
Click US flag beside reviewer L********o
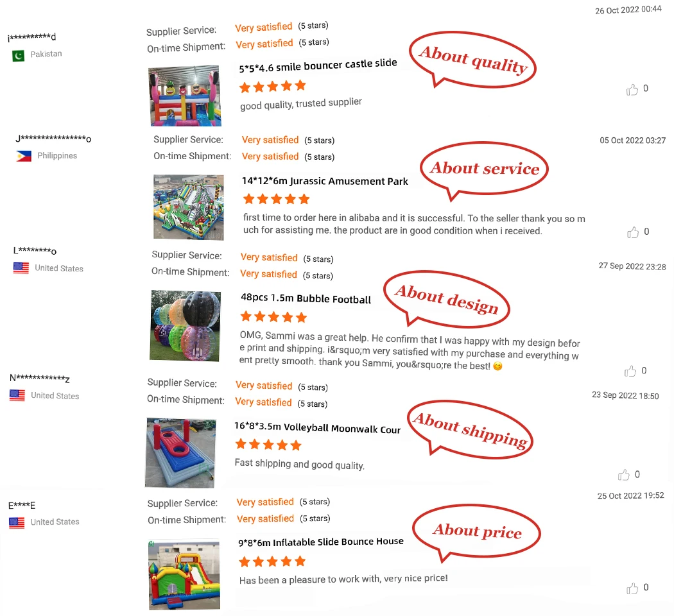tap(21, 268)
